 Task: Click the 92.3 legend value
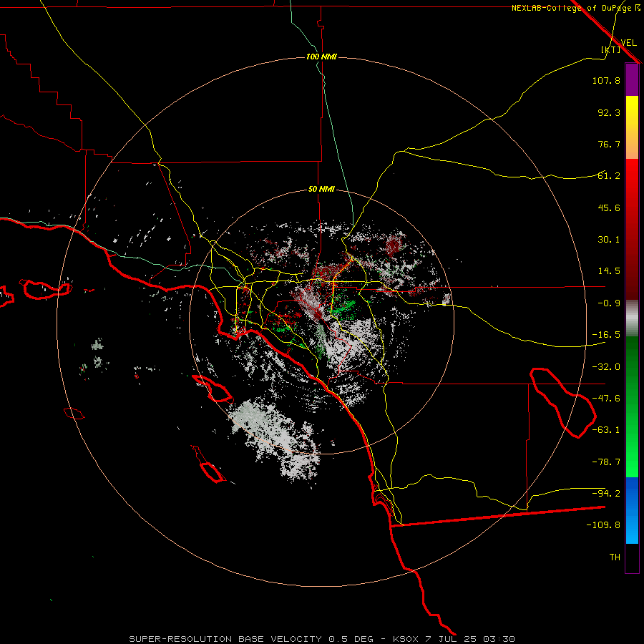coord(609,112)
